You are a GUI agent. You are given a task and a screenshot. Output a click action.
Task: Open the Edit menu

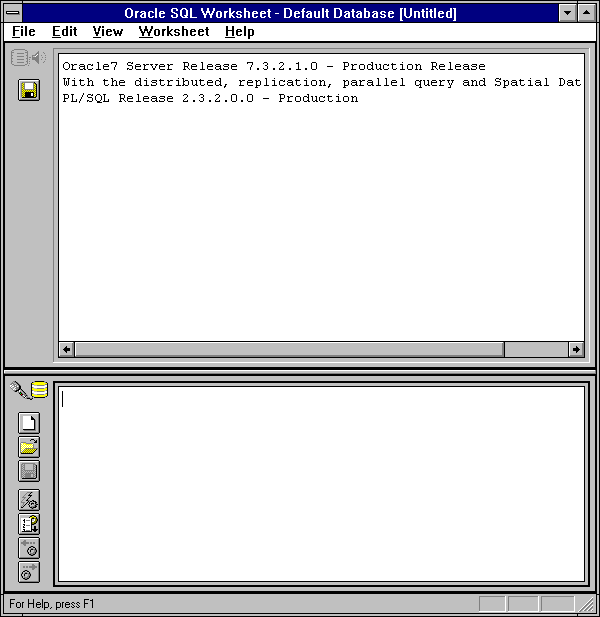(64, 32)
